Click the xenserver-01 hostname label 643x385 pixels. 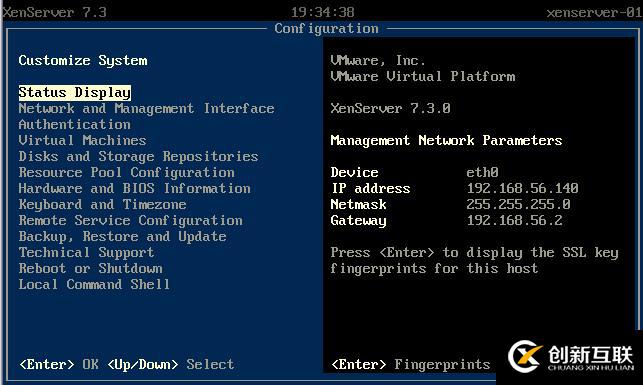click(594, 13)
